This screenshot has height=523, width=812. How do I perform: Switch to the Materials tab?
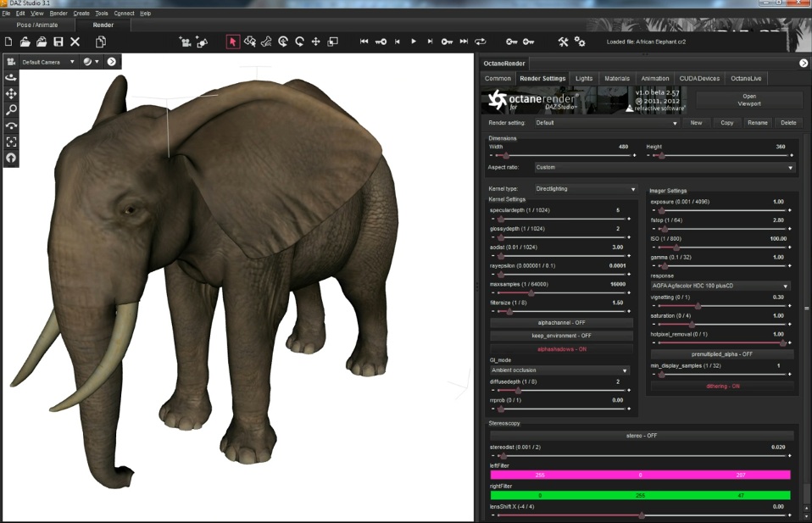tap(617, 78)
